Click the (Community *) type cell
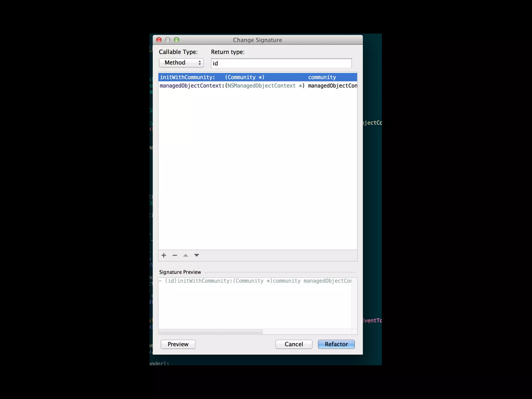532x399 pixels. tap(245, 77)
